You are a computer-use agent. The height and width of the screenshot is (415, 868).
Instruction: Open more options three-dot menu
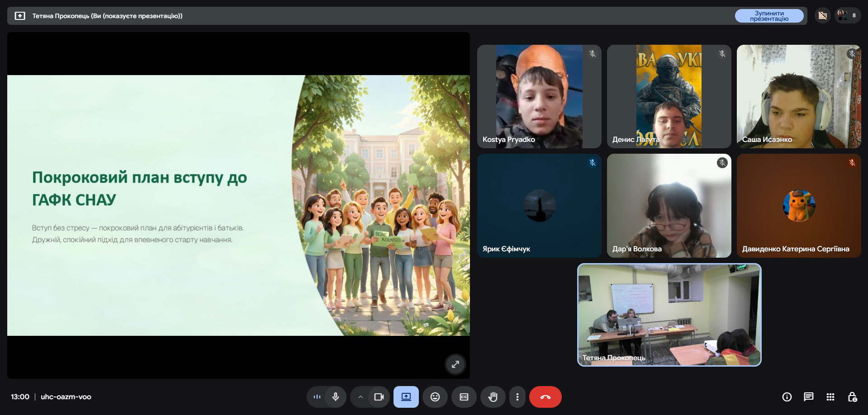click(517, 397)
